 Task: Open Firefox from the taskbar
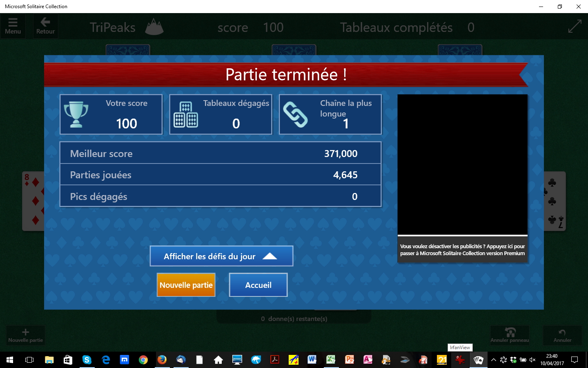[162, 360]
